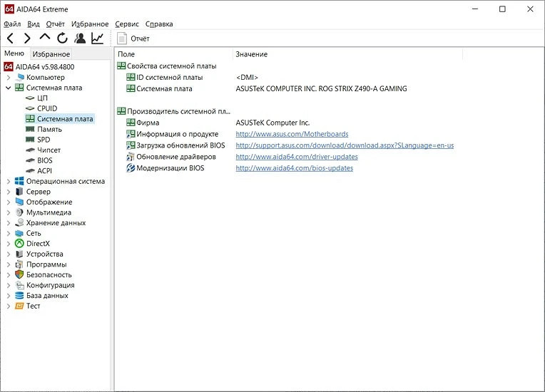The height and width of the screenshot is (392, 545).
Task: Open the user profile icon in toolbar
Action: pos(80,38)
